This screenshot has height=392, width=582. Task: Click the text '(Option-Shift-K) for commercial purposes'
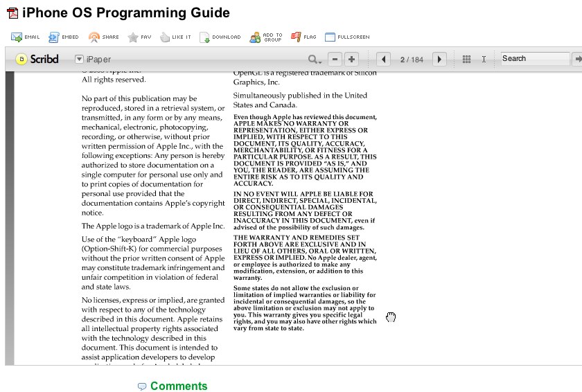click(x=152, y=249)
